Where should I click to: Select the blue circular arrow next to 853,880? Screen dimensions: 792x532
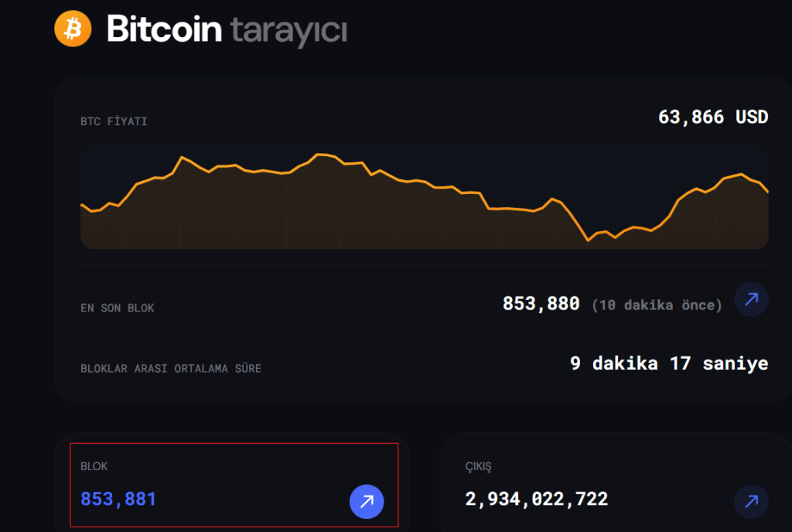tap(751, 299)
